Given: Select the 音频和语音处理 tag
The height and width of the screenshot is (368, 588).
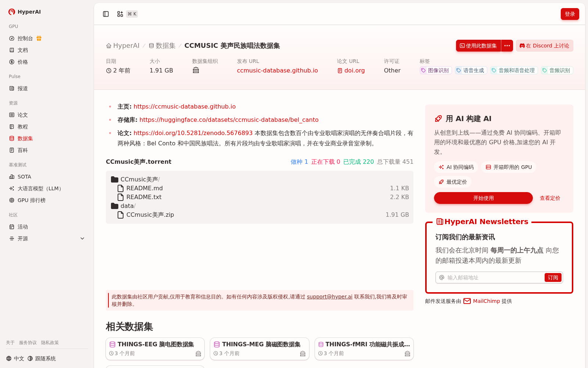Looking at the screenshot, I should (x=514, y=70).
